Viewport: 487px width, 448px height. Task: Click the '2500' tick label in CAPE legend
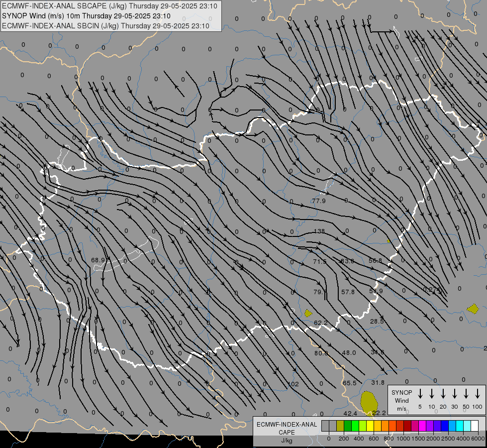448,439
